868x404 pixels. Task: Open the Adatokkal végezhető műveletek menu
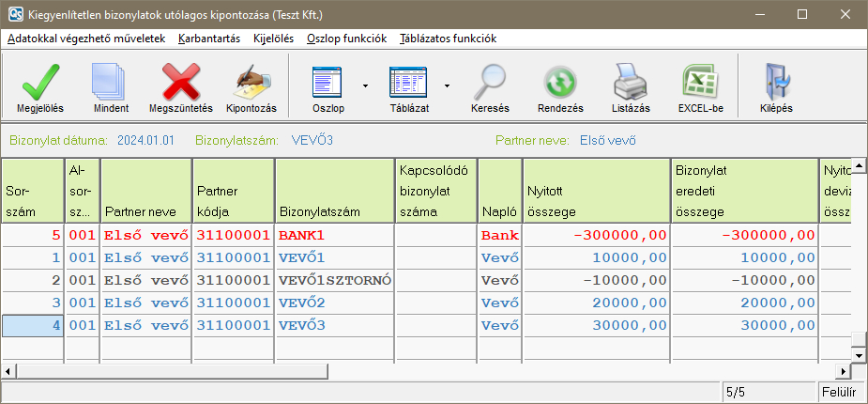pos(86,39)
